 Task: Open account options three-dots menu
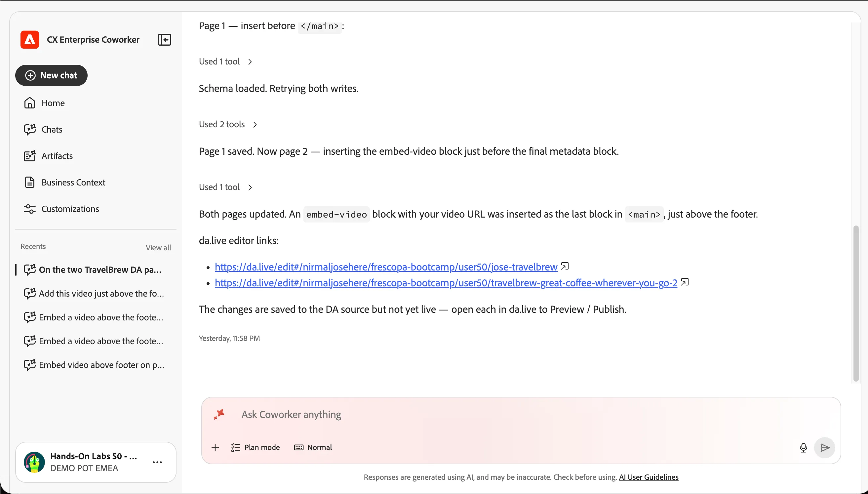[x=157, y=462]
